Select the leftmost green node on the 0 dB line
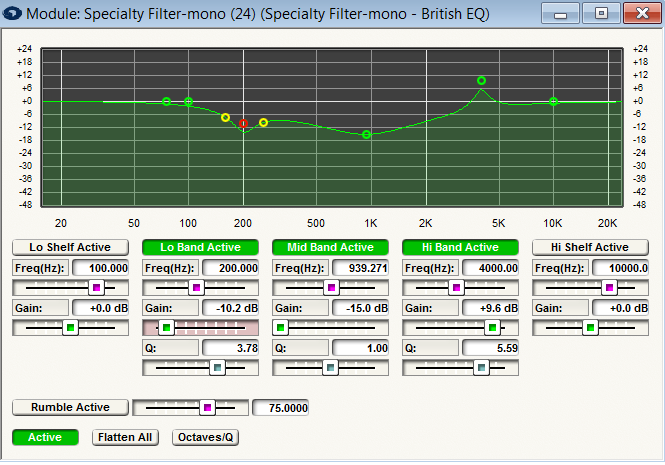The image size is (665, 465). tap(167, 101)
